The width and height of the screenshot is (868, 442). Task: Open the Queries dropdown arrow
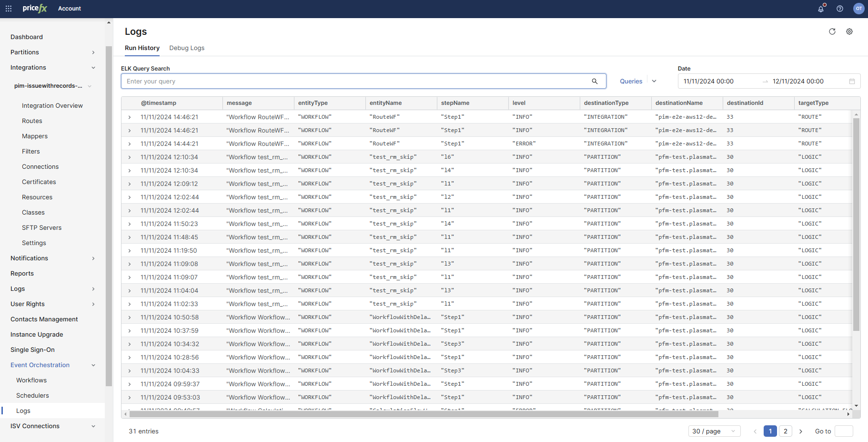click(x=654, y=81)
